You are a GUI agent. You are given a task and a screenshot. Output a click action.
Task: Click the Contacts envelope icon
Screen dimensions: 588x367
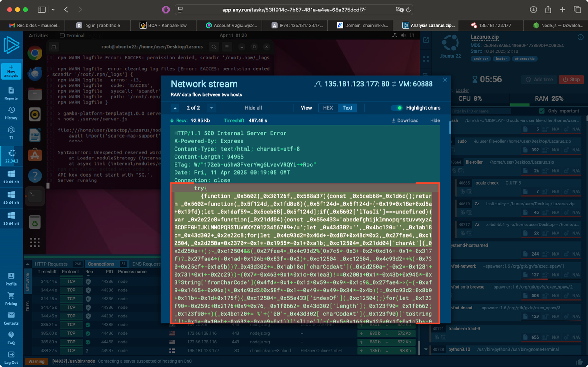(11, 318)
